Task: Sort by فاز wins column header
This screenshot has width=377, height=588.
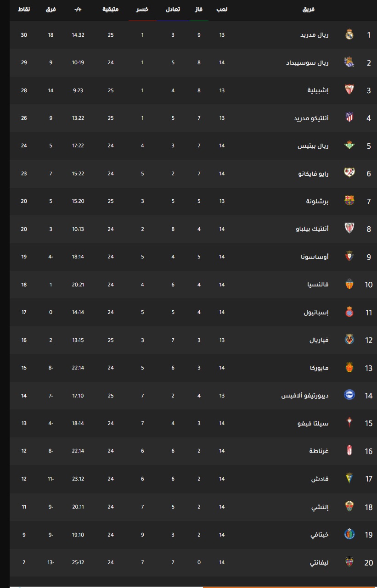Action: tap(199, 9)
